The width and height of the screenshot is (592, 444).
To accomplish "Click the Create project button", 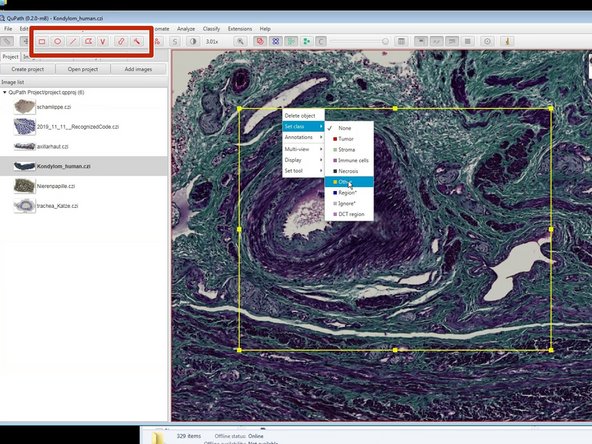I will point(28,69).
